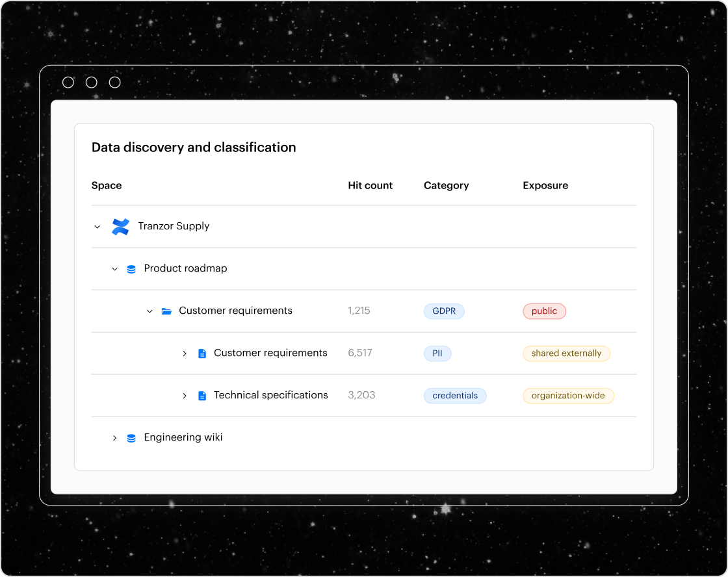Collapse the Tranzor Supply space row
728x577 pixels.
97,227
